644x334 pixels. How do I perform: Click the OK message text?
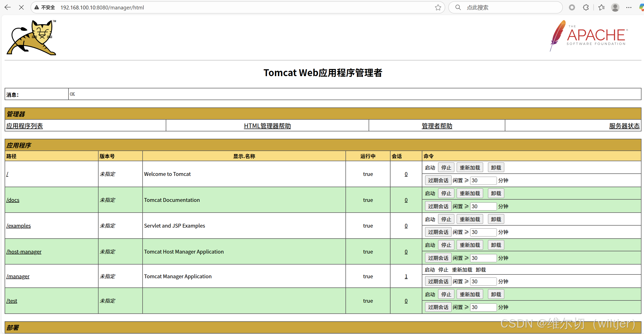[72, 94]
